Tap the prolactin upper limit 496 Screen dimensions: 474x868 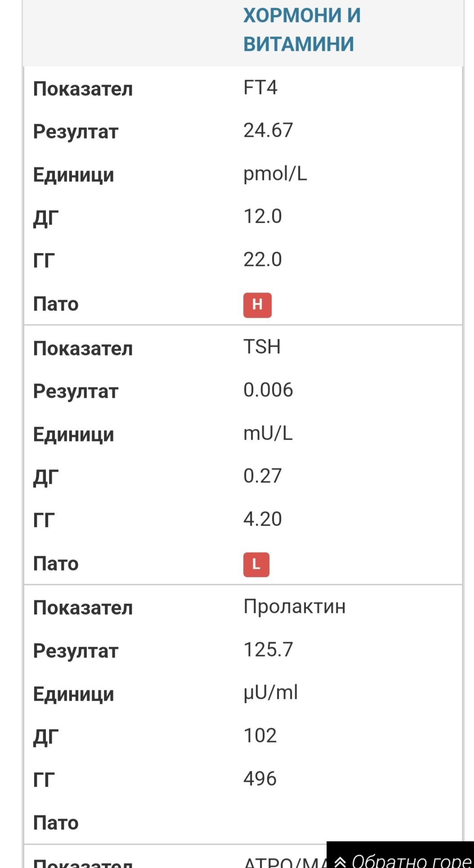point(259,779)
